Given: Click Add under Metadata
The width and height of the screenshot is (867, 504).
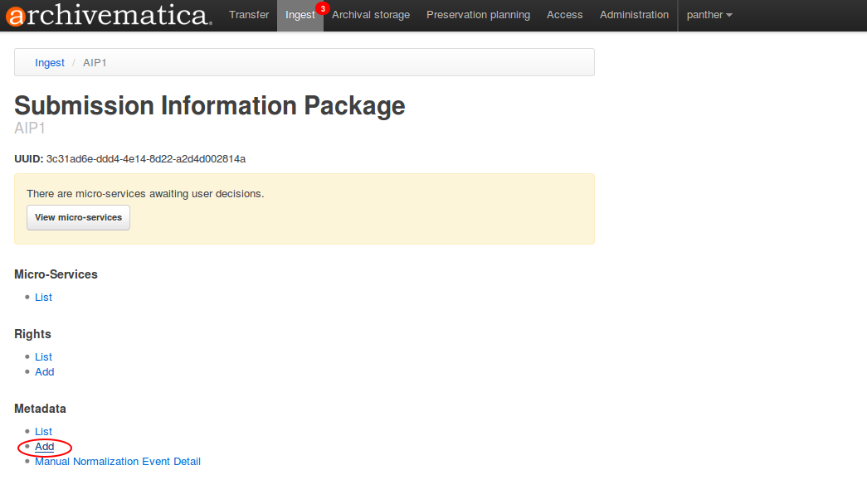Looking at the screenshot, I should coord(45,447).
